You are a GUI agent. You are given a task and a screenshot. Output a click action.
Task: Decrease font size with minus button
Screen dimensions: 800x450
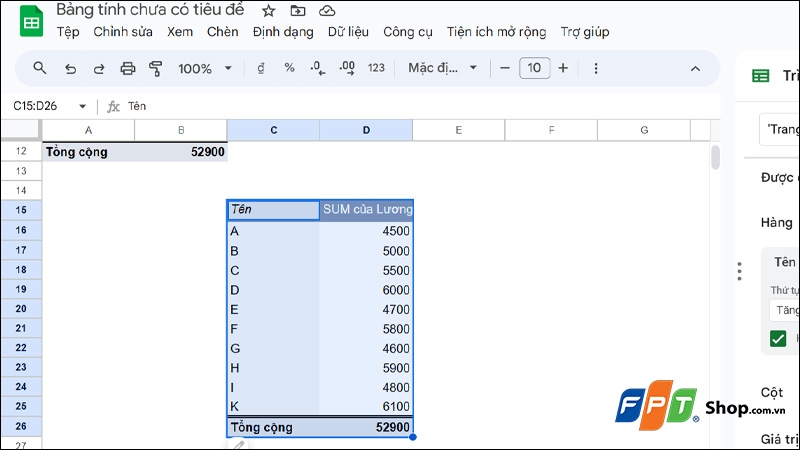505,68
